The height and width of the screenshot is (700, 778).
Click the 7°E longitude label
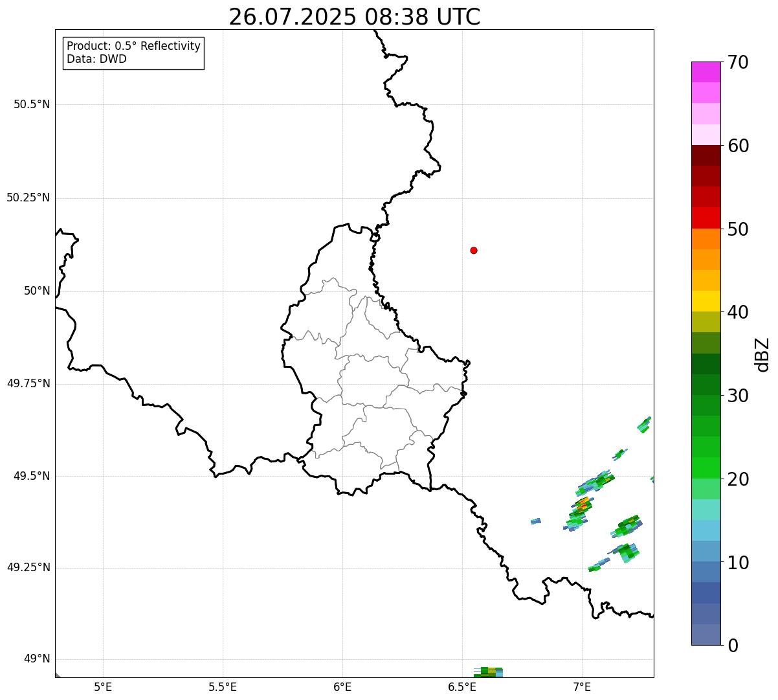[582, 686]
